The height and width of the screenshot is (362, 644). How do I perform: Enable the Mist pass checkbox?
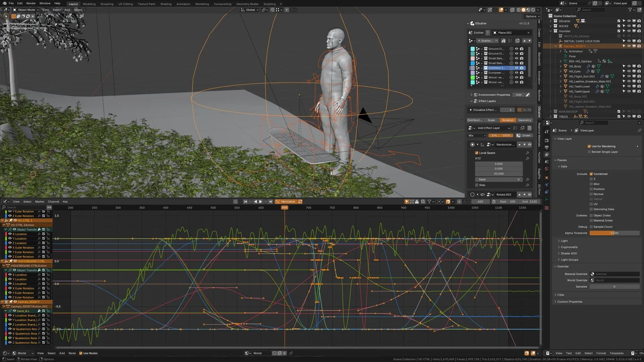tap(591, 184)
